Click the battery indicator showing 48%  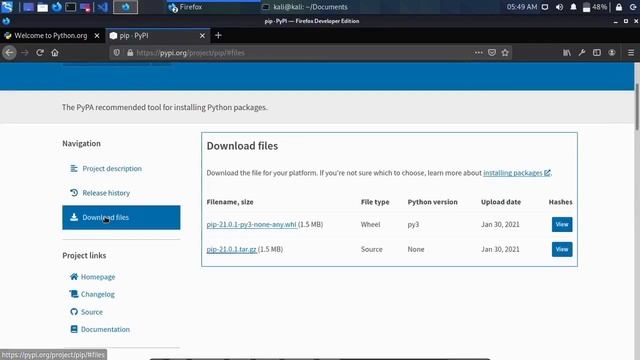coord(595,7)
